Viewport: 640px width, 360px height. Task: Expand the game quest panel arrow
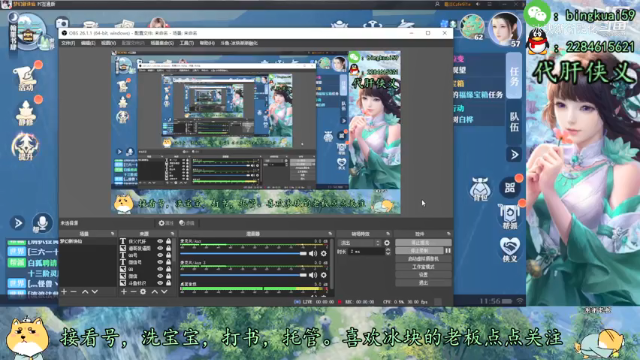coord(514,154)
